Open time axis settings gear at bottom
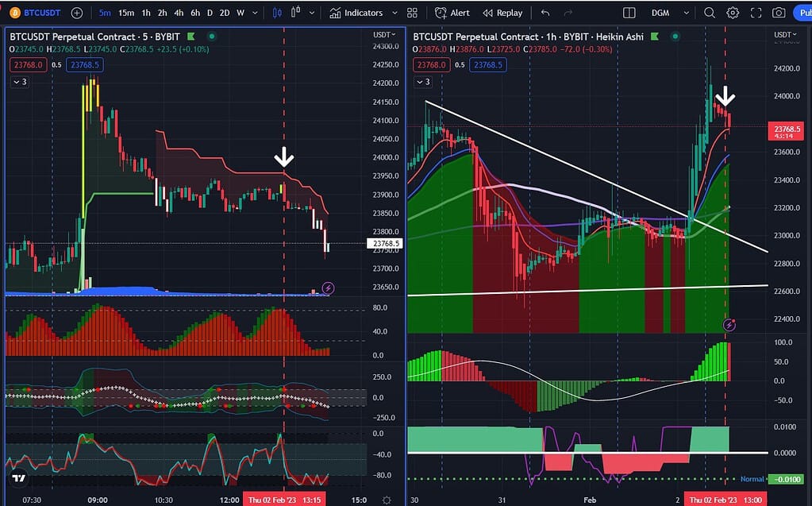This screenshot has height=506, width=812. (x=387, y=500)
